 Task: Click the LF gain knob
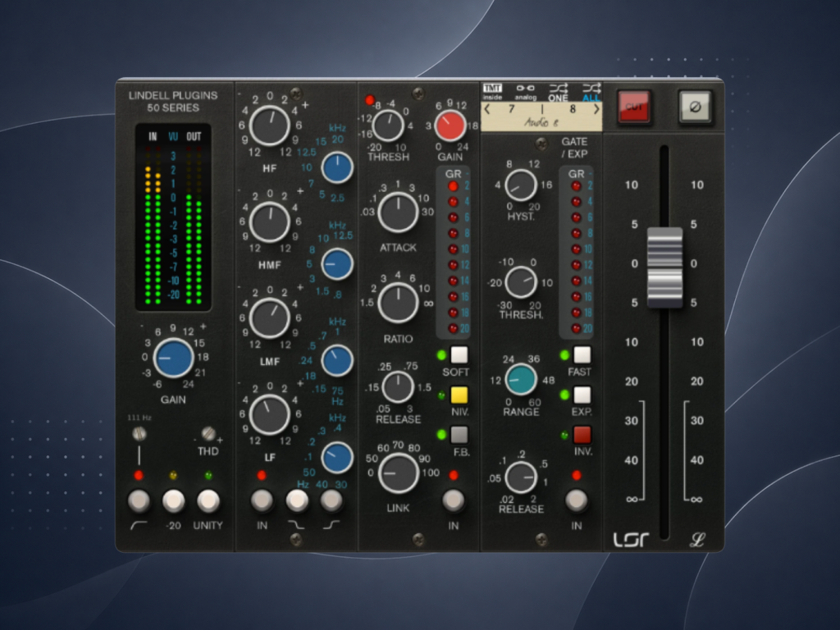point(269,414)
